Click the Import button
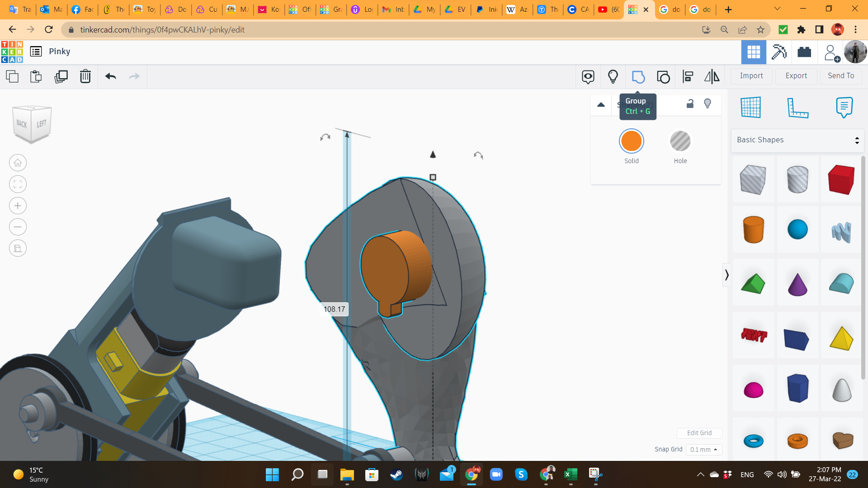Image resolution: width=868 pixels, height=488 pixels. tap(751, 76)
